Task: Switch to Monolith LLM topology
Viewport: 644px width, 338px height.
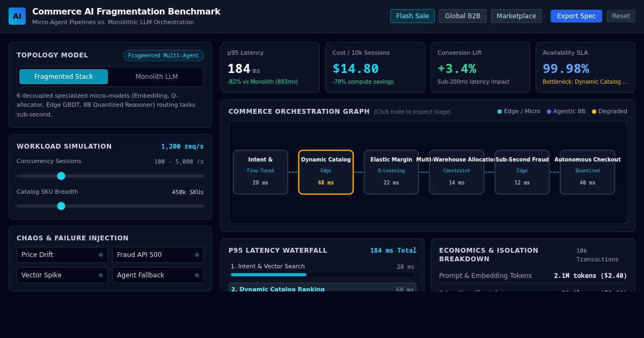Action: 157,77
